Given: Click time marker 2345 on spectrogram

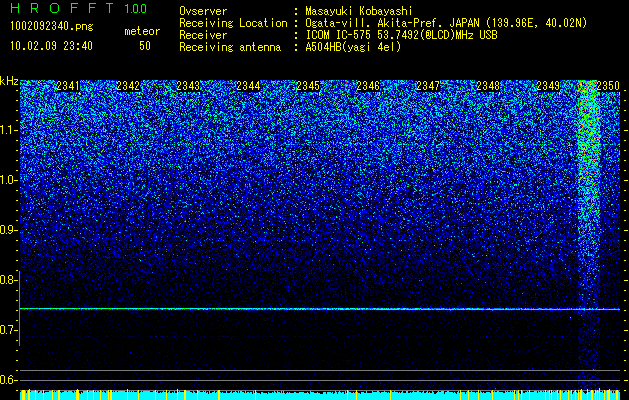Looking at the screenshot, I should (x=308, y=85).
